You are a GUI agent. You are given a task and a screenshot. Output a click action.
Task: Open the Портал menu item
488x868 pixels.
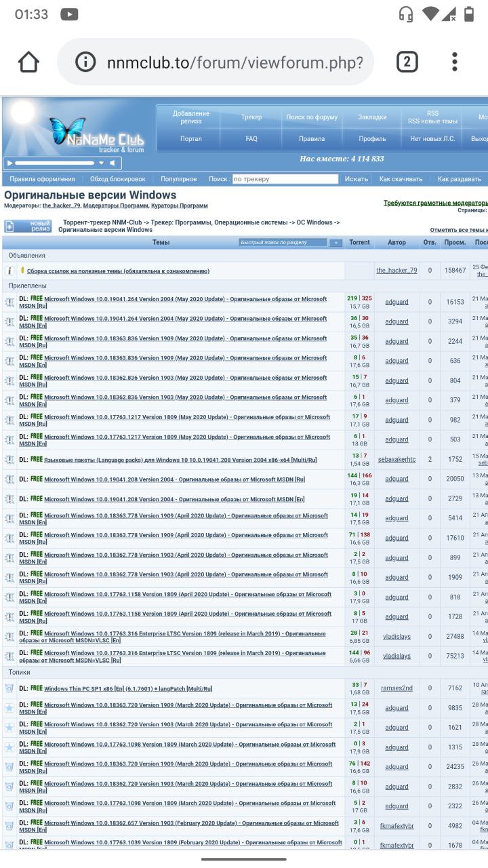click(x=191, y=138)
